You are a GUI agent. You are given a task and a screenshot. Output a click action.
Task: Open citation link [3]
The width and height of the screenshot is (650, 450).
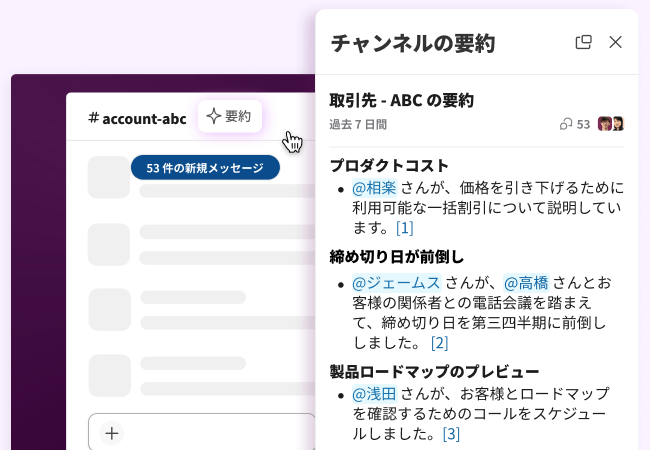click(451, 434)
